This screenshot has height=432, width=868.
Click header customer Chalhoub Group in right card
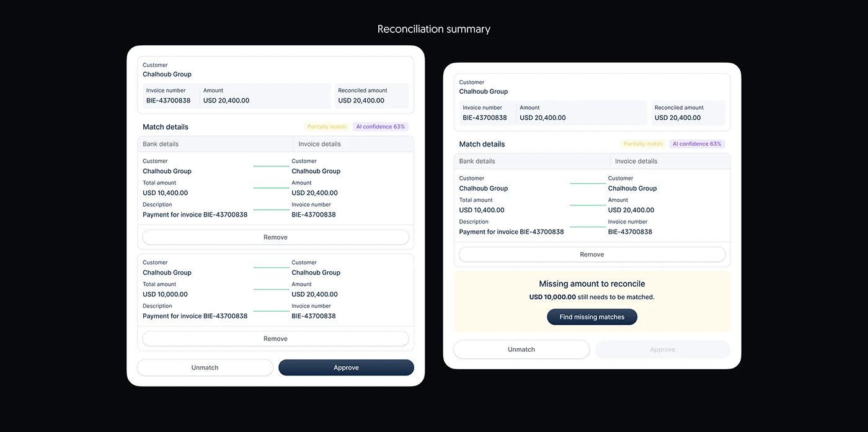tap(483, 92)
